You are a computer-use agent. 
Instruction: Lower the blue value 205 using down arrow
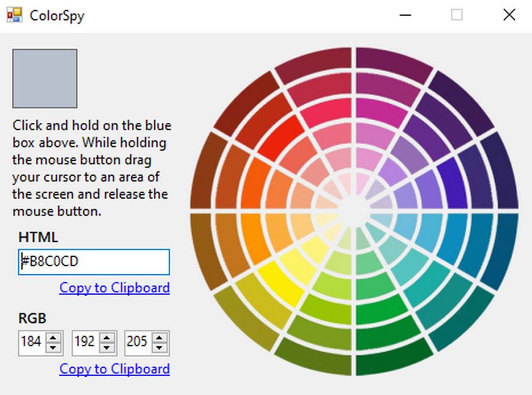[160, 347]
